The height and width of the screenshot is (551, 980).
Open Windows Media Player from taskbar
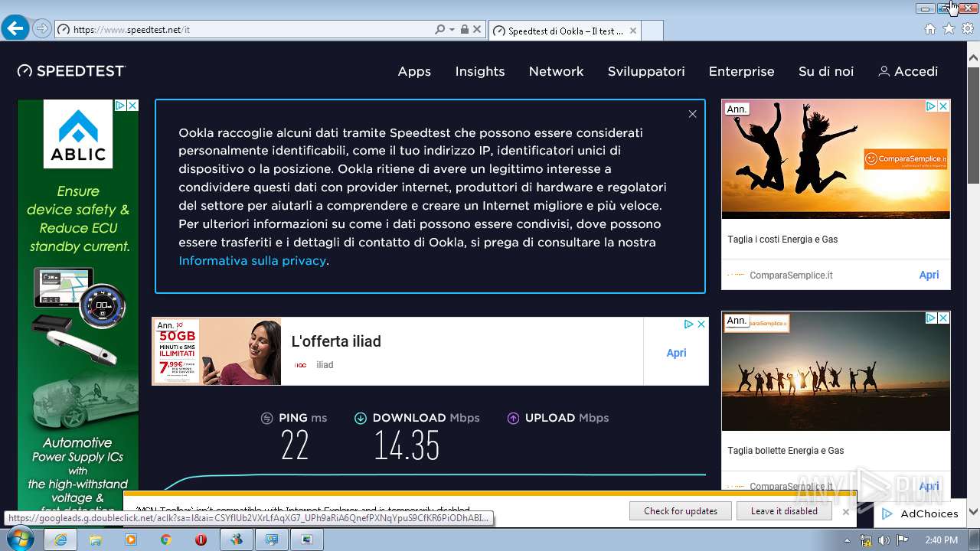[x=131, y=540]
